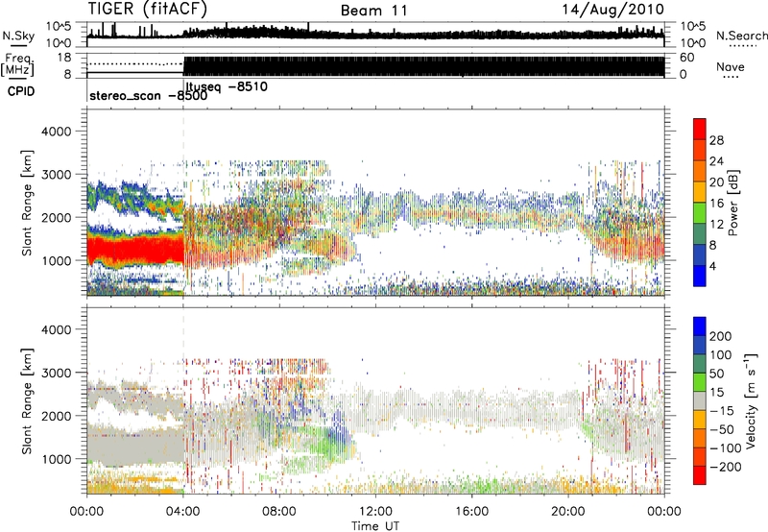Click the '28' tick label on the Power scale
The width and height of the screenshot is (768, 532).
click(716, 140)
